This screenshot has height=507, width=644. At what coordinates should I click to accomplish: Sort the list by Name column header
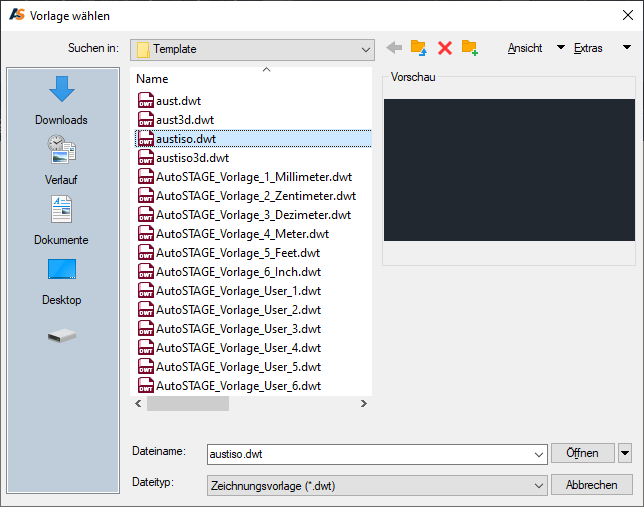click(152, 78)
